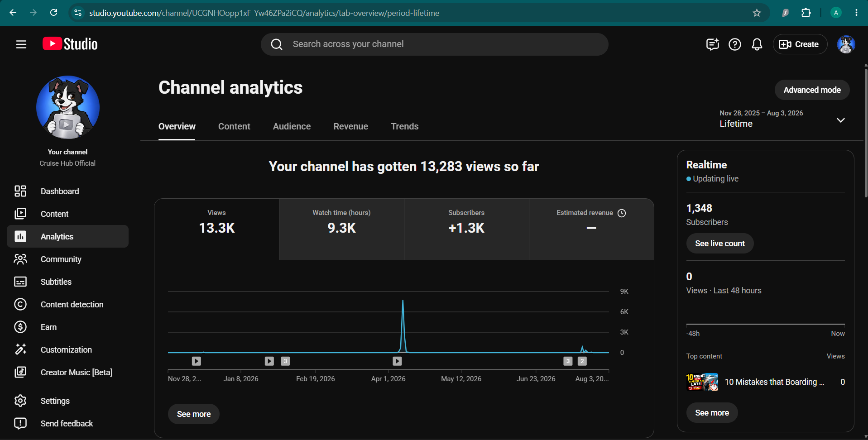The height and width of the screenshot is (440, 868).
Task: Switch to the Trends tab
Action: (x=405, y=126)
